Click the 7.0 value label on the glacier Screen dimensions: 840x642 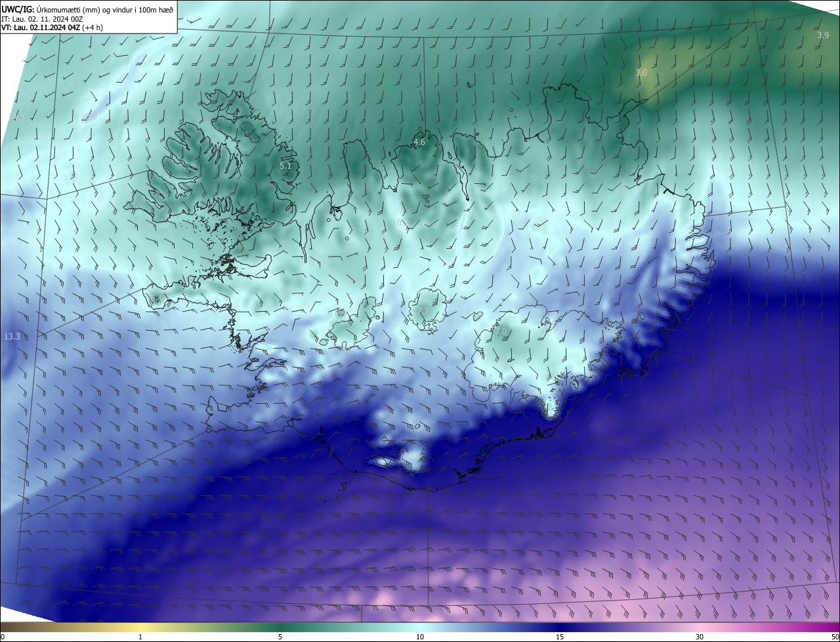coord(500,332)
